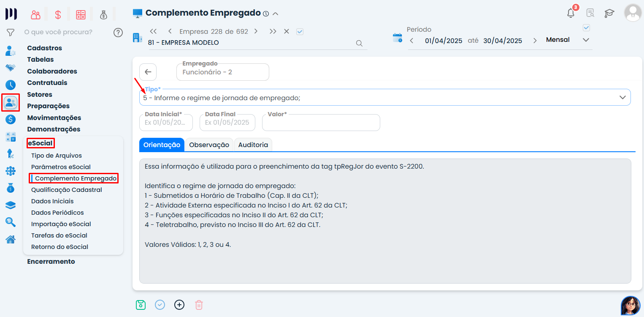Go to previous period arrow
This screenshot has width=644, height=317.
click(411, 41)
